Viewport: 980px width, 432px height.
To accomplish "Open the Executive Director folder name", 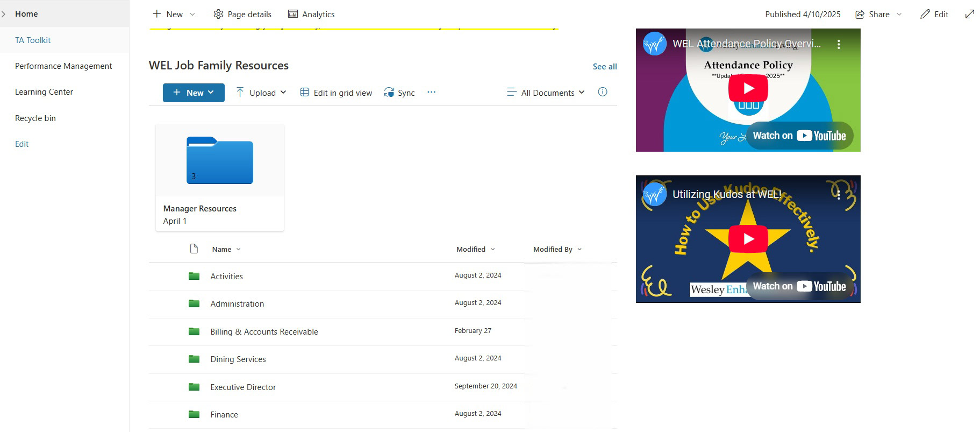I will (x=243, y=387).
